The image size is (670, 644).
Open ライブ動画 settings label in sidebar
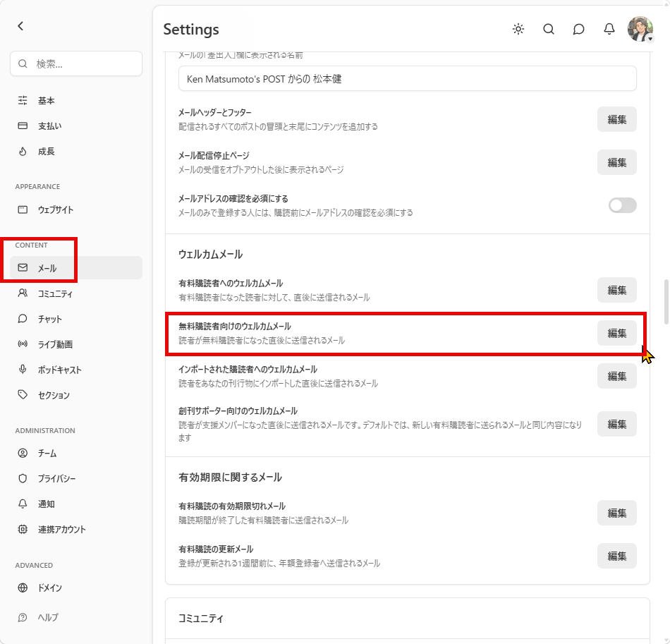[55, 344]
